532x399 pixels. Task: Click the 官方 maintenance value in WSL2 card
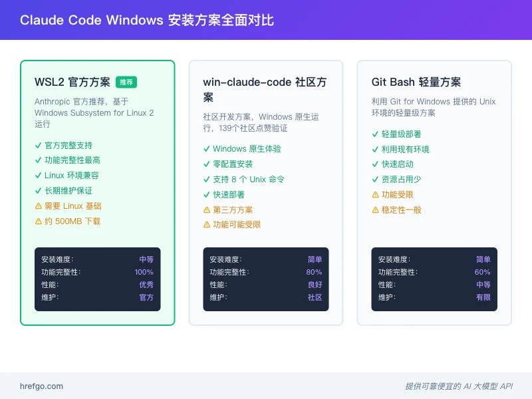(146, 297)
